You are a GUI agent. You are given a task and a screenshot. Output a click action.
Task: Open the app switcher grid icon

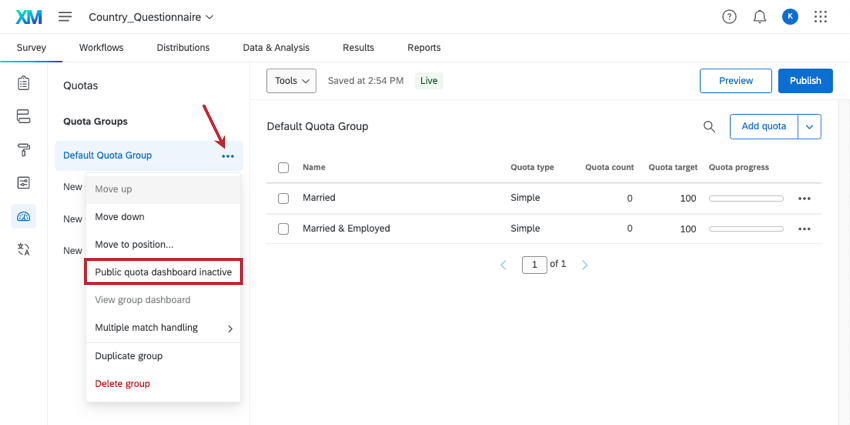(x=821, y=17)
